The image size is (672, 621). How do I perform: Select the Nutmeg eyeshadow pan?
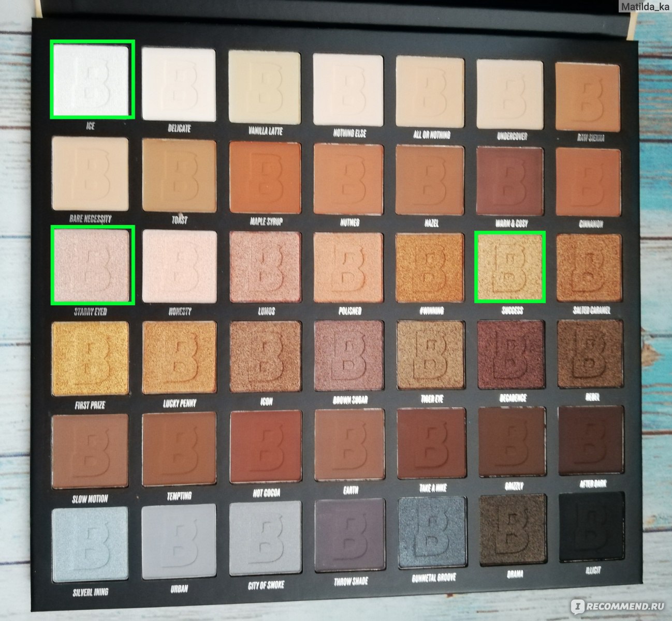tap(348, 180)
